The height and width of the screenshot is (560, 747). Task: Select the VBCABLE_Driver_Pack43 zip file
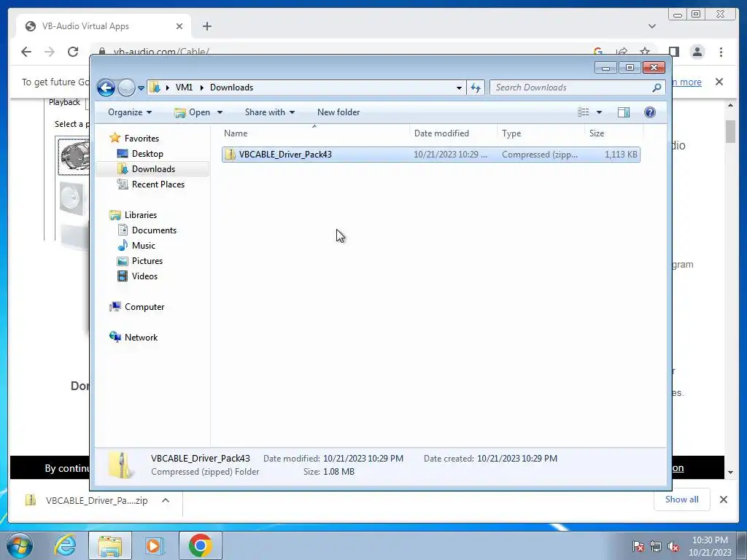(x=430, y=155)
